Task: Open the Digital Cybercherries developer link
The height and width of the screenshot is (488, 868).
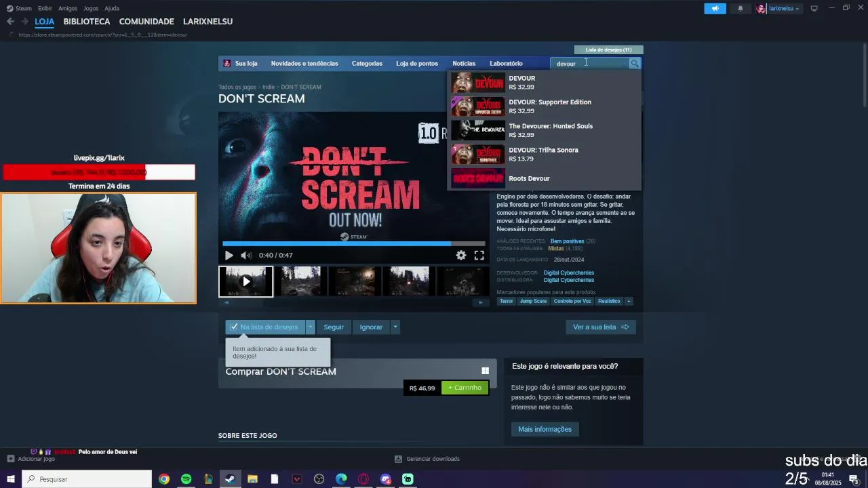Action: pos(569,272)
